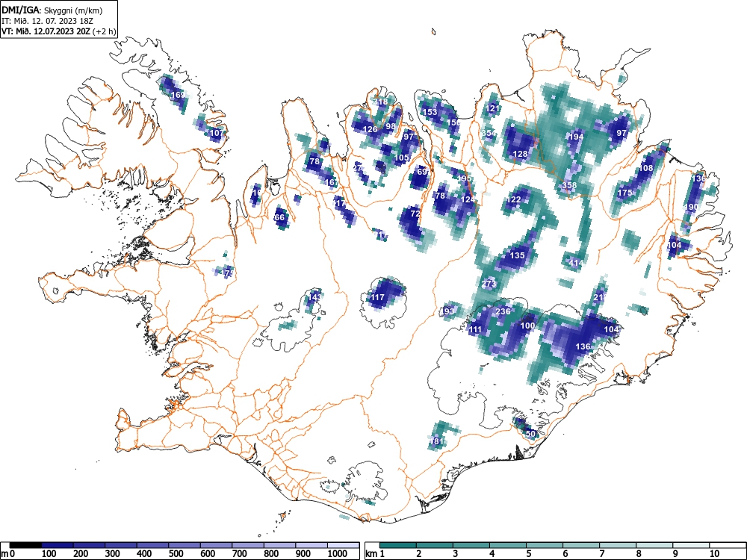Click the 128 visibility value on the map
The height and width of the screenshot is (560, 747).
click(x=520, y=154)
